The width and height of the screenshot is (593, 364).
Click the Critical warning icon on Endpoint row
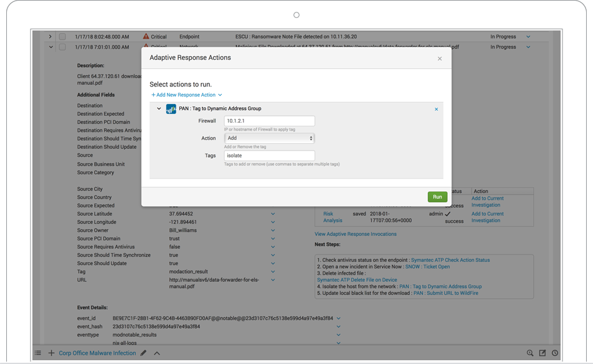click(146, 36)
